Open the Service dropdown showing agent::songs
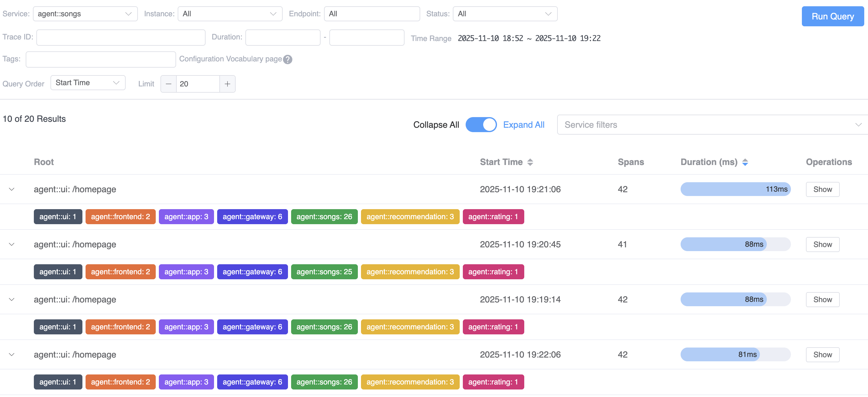 click(x=85, y=14)
